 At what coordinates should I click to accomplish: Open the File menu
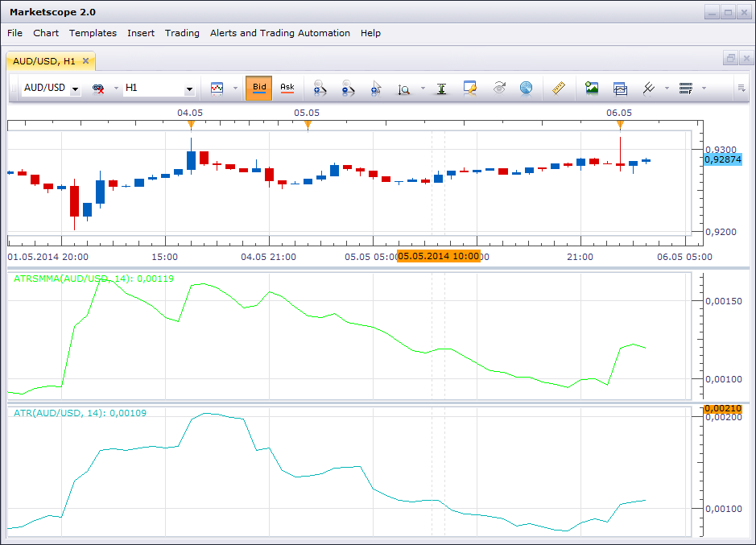click(x=14, y=33)
